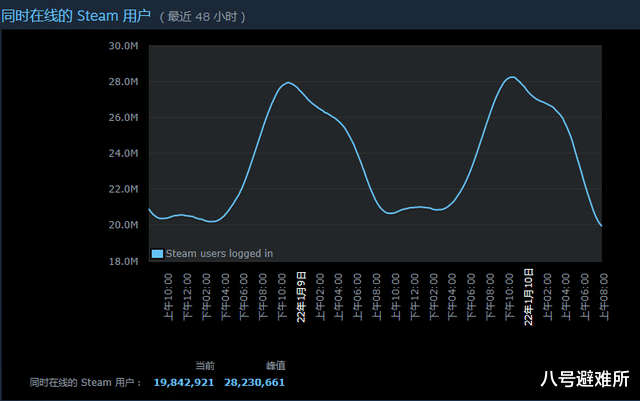
Task: Click the current user count 19,842,921
Action: tap(184, 382)
